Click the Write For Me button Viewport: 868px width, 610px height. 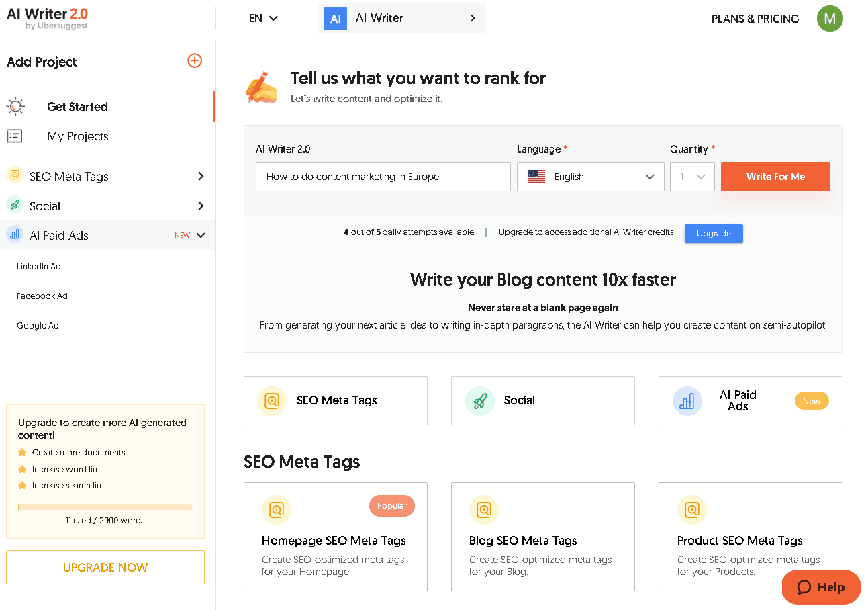tap(775, 177)
